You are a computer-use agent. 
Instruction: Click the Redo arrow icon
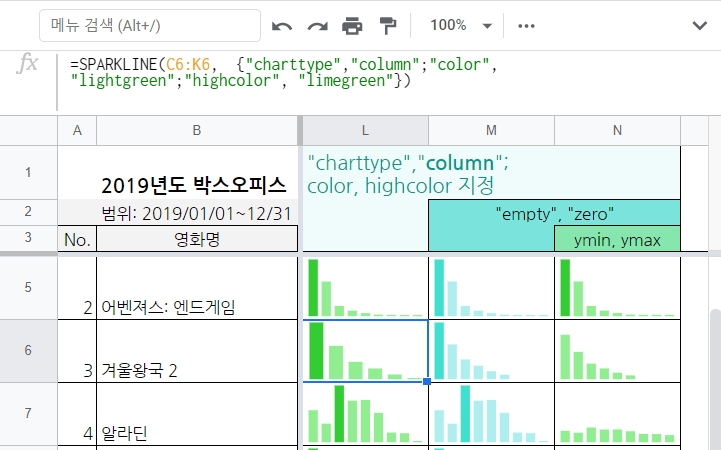pyautogui.click(x=318, y=25)
